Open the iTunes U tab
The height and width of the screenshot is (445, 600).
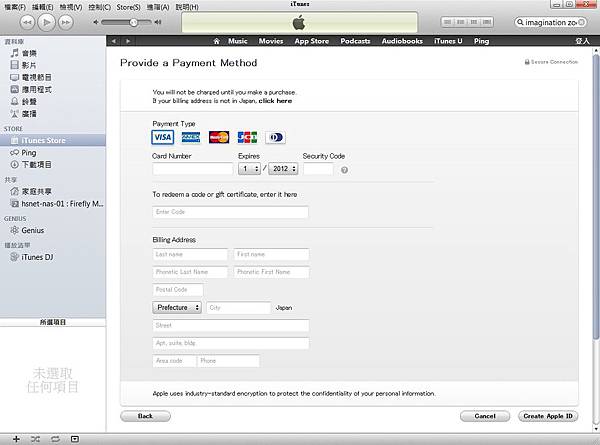click(x=448, y=41)
